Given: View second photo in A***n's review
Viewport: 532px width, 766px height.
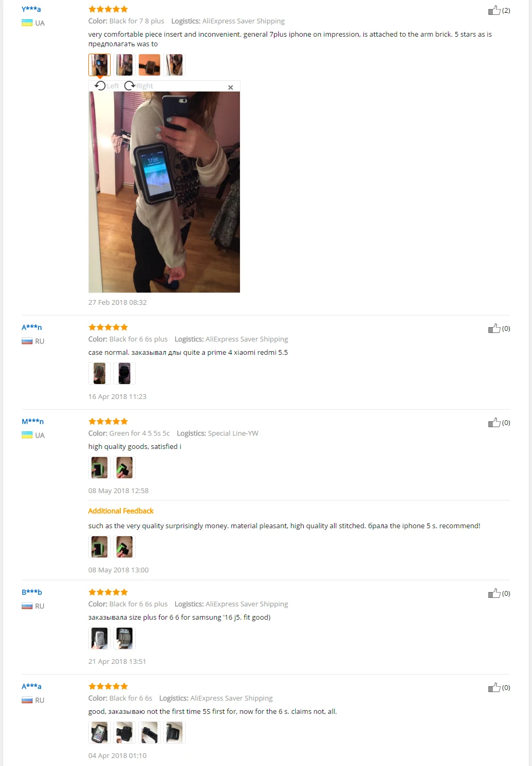Looking at the screenshot, I should coord(124,373).
